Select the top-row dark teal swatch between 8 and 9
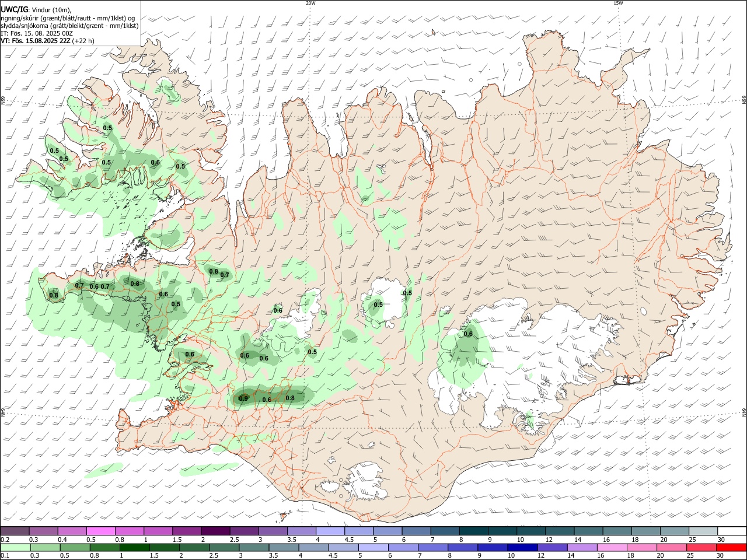 tap(473, 531)
